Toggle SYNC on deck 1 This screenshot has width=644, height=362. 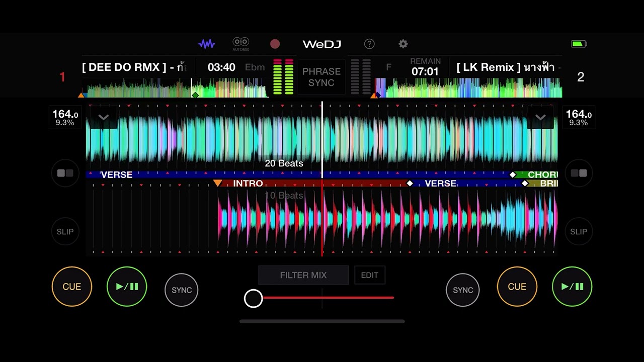pos(182,290)
